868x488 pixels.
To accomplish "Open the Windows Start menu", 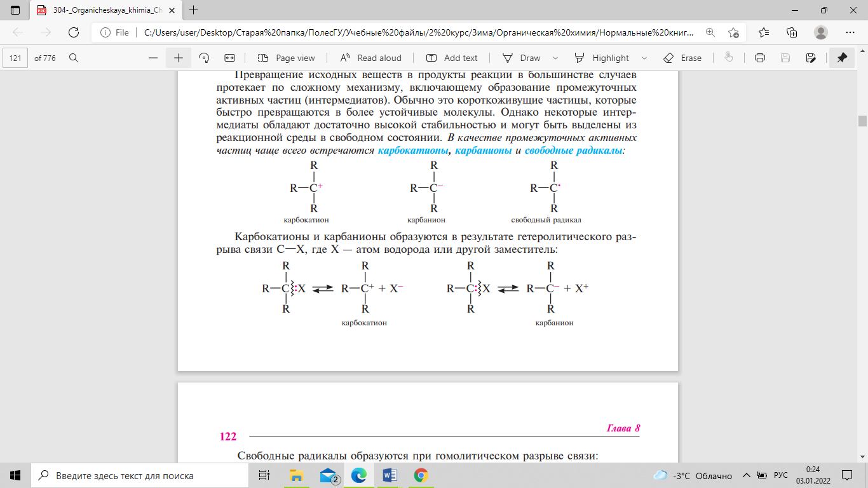I will click(x=15, y=475).
